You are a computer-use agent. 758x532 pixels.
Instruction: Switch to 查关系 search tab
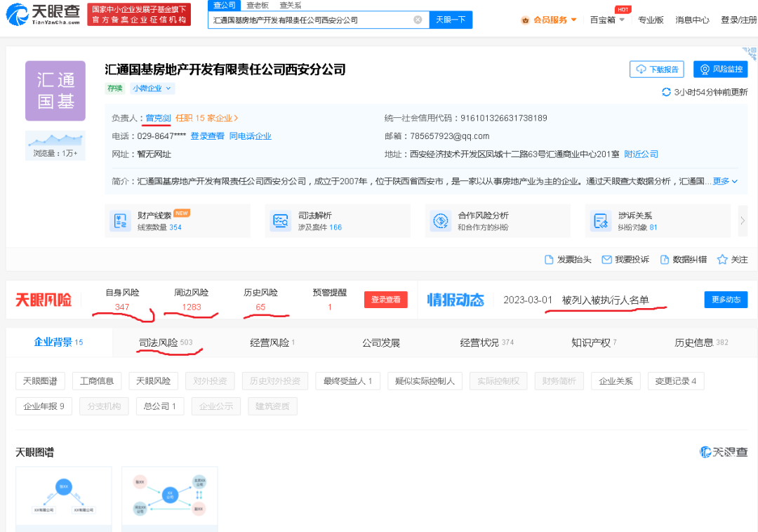pyautogui.click(x=290, y=6)
